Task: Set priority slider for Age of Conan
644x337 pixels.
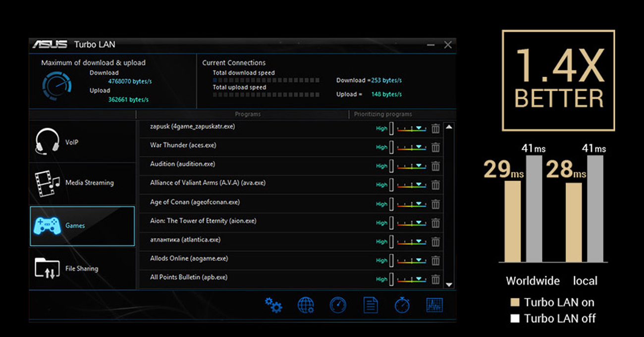Action: pyautogui.click(x=412, y=204)
